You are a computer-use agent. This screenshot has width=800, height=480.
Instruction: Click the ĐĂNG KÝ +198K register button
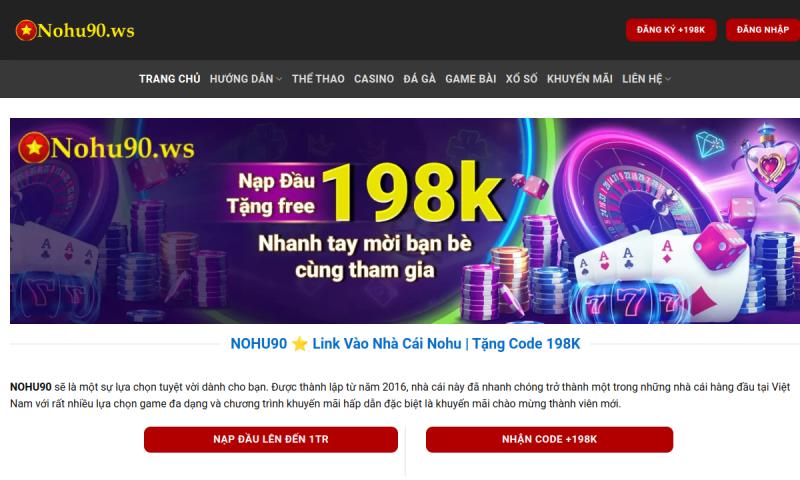tap(671, 30)
